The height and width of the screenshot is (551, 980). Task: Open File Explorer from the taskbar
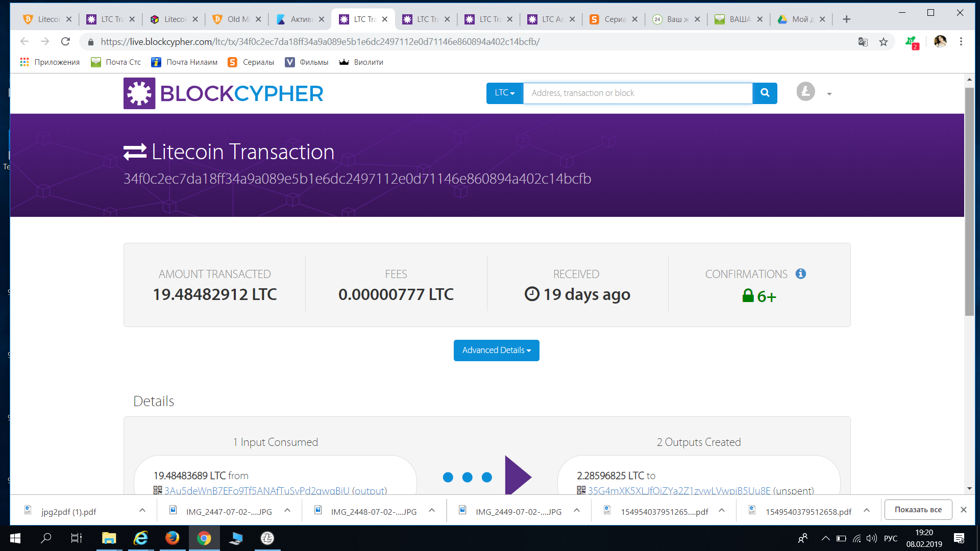[x=109, y=538]
